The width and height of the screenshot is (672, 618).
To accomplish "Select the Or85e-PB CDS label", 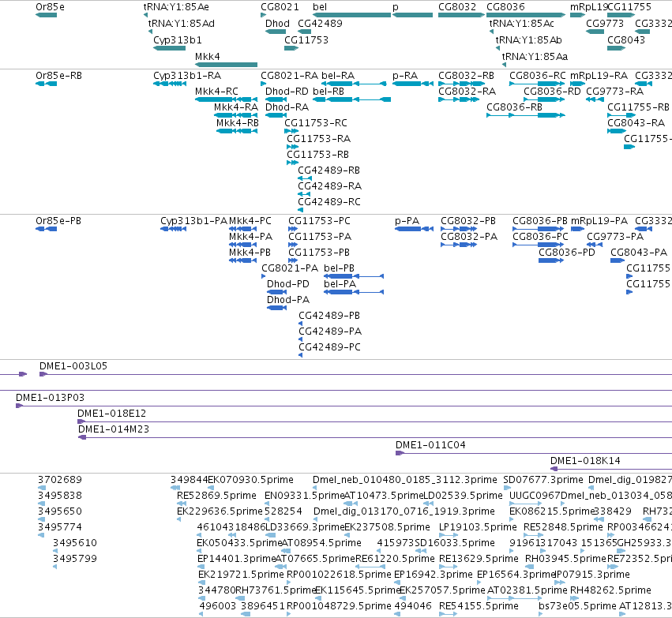I will [58, 221].
